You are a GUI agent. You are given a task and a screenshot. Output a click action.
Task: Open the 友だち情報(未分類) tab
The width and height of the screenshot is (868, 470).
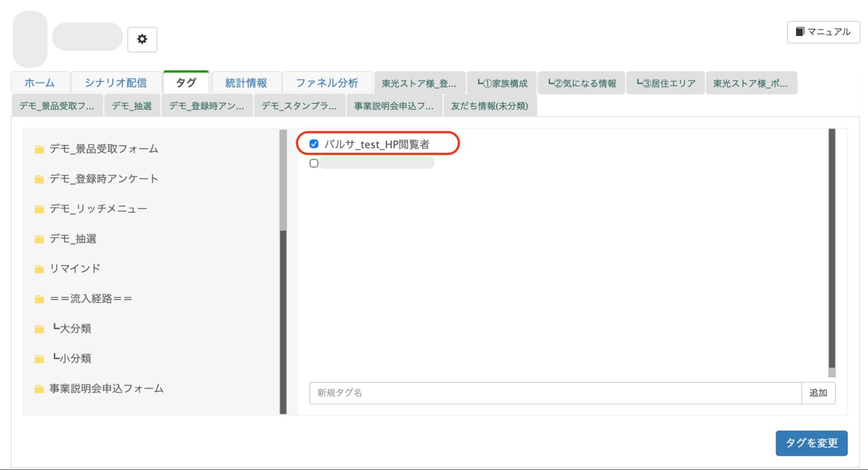(x=490, y=105)
